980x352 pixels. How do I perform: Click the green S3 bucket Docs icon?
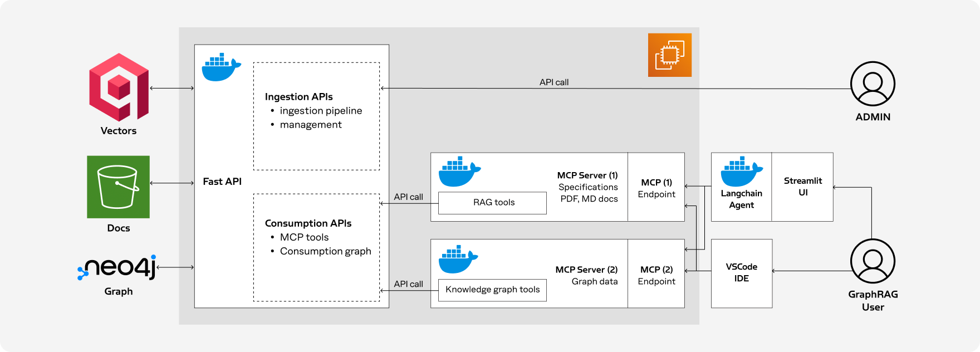pos(118,187)
